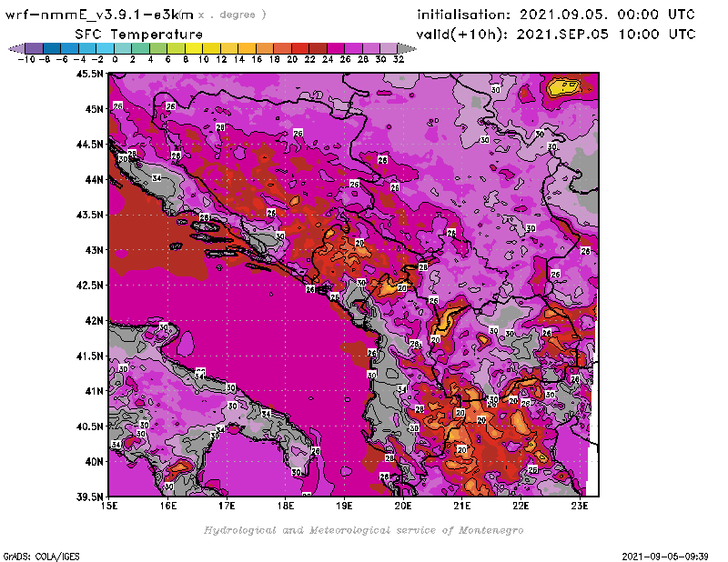Image resolution: width=728 pixels, height=562 pixels.
Task: Select the green 2 to 4 colorbar swatch
Action: click(141, 48)
